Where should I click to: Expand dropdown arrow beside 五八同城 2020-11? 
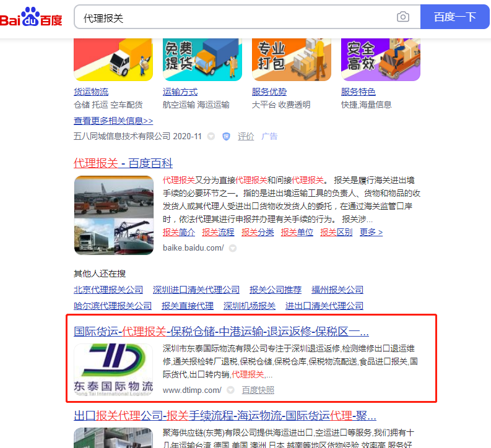point(211,136)
